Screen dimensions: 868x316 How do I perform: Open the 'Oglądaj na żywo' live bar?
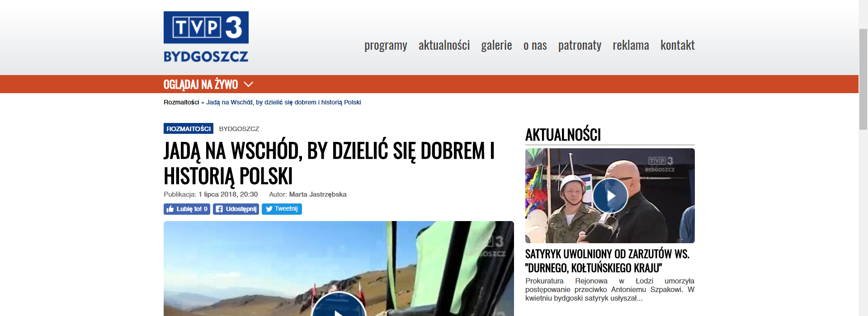click(x=201, y=85)
